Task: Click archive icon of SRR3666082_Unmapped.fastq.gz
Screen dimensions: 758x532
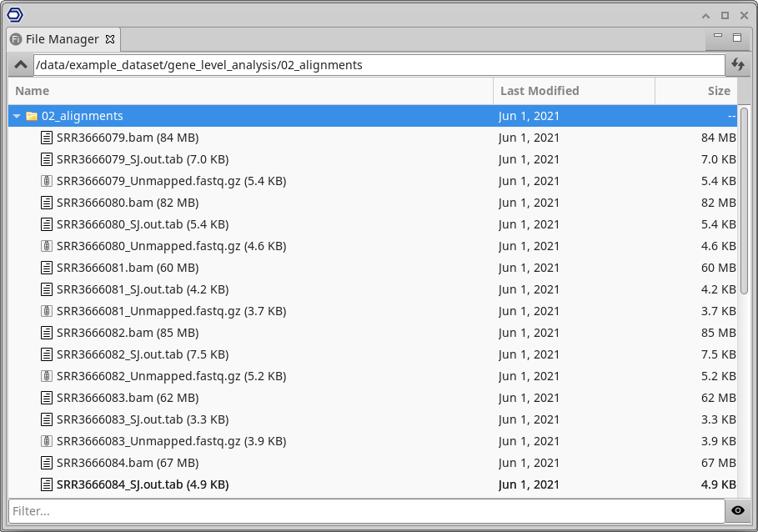Action: tap(47, 376)
